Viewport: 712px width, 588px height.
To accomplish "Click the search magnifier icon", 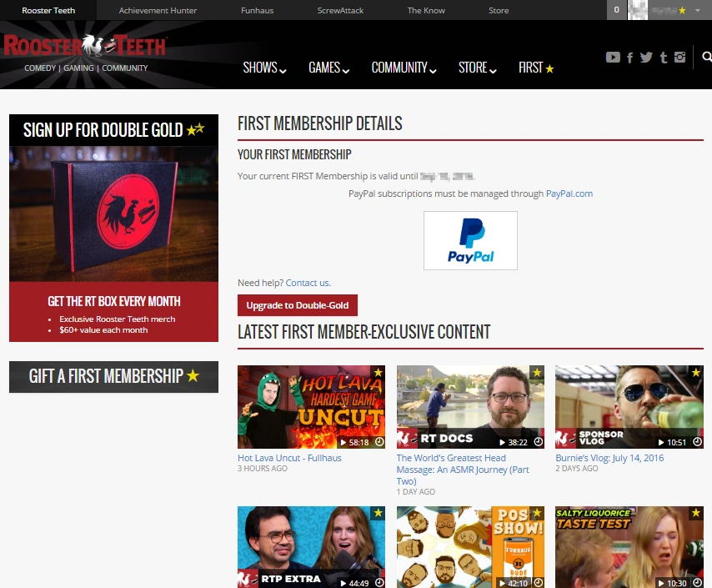I will tap(706, 57).
